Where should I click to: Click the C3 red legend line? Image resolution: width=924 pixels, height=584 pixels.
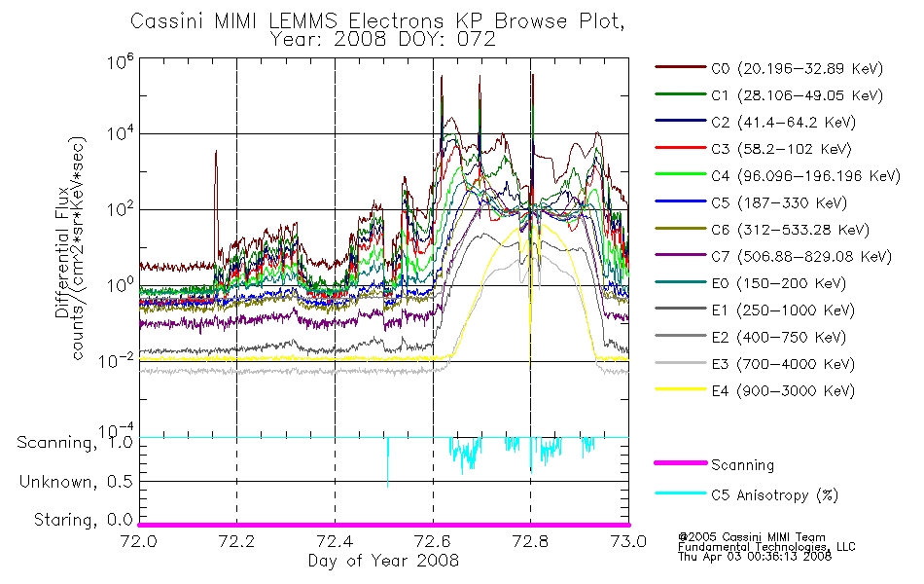click(x=681, y=148)
